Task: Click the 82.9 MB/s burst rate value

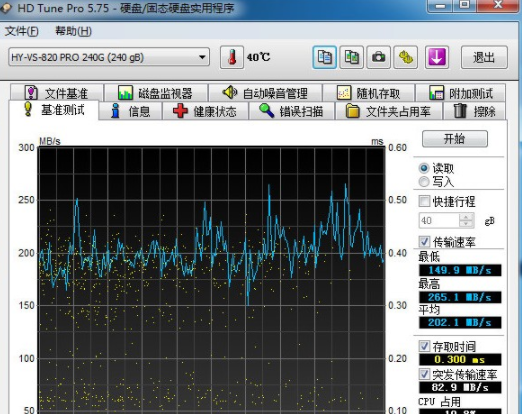Action: 460,387
